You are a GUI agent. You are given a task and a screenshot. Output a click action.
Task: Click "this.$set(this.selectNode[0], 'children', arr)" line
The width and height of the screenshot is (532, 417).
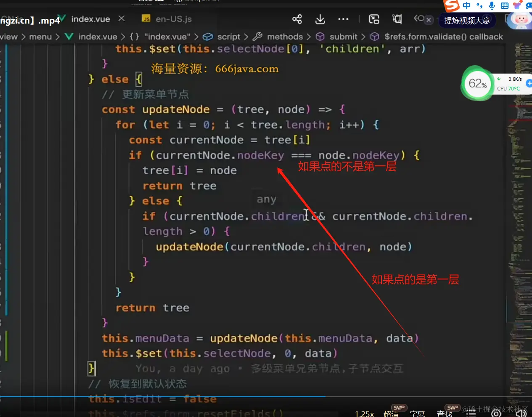point(271,49)
